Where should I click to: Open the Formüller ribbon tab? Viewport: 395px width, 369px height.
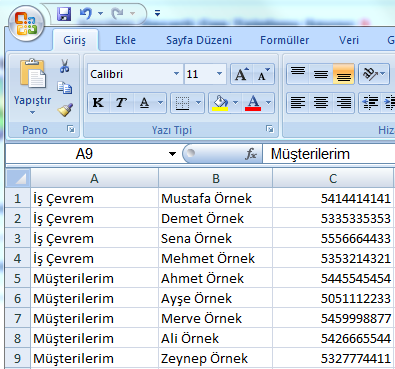284,40
